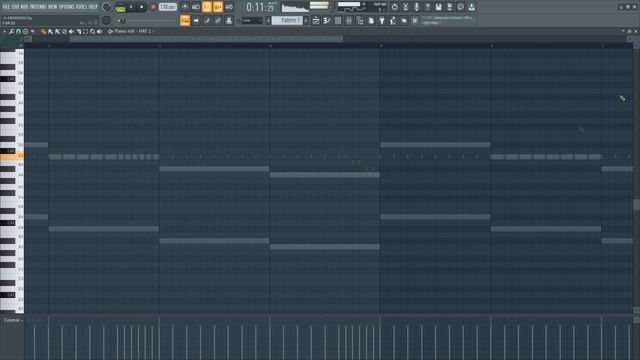Select the Delete tool in piano roll toolbar

(64, 31)
